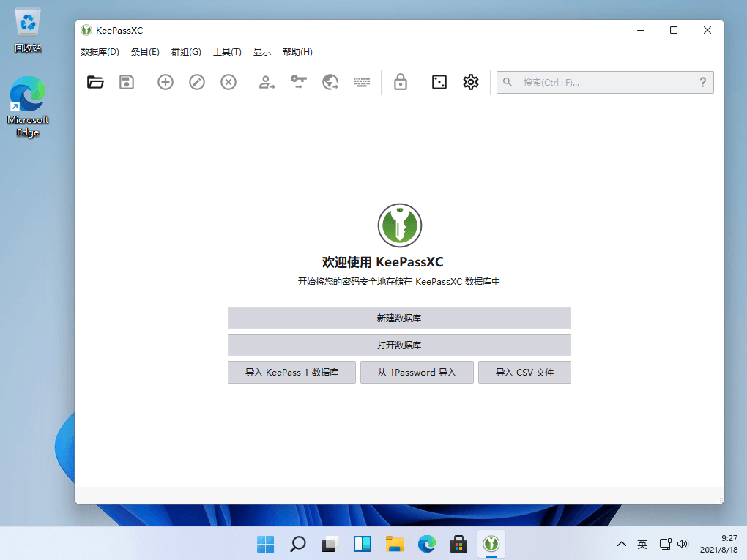Click KeePassXC taskbar icon
Image resolution: width=747 pixels, height=560 pixels.
click(491, 544)
